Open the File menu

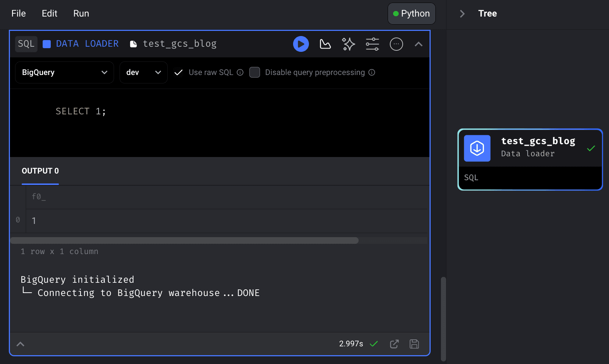(18, 14)
